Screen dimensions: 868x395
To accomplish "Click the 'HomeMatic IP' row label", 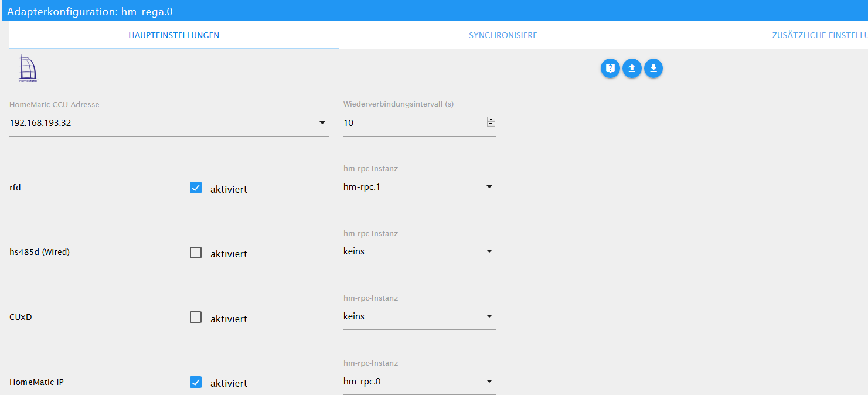I will tap(37, 382).
